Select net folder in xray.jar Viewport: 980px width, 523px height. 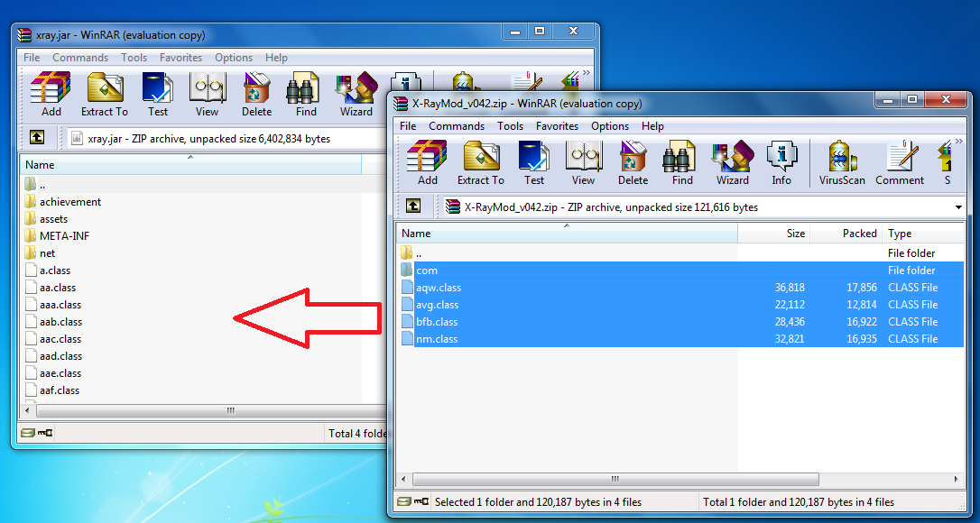tap(48, 253)
